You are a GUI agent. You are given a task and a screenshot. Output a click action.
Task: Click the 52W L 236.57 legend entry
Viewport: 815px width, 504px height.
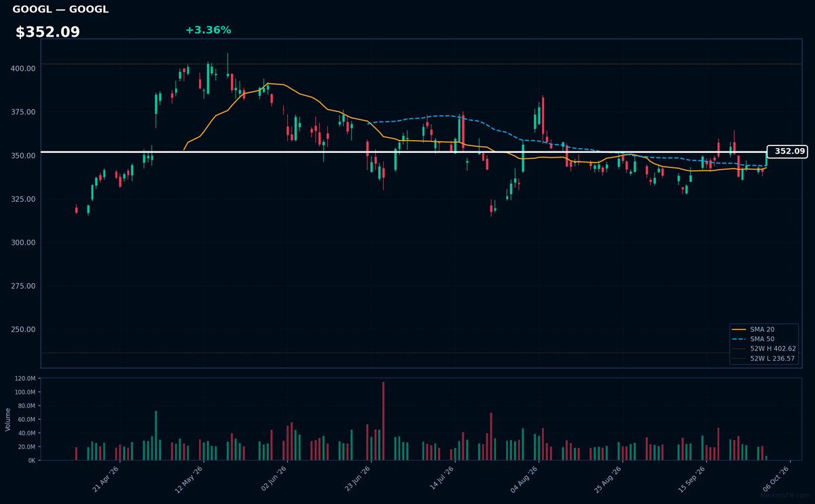pos(764,358)
